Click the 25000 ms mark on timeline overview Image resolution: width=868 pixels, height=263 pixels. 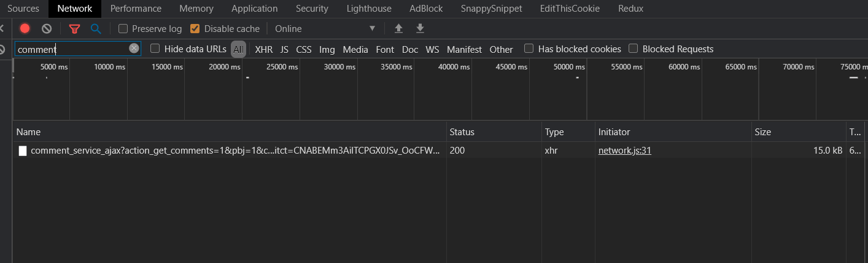tap(283, 67)
